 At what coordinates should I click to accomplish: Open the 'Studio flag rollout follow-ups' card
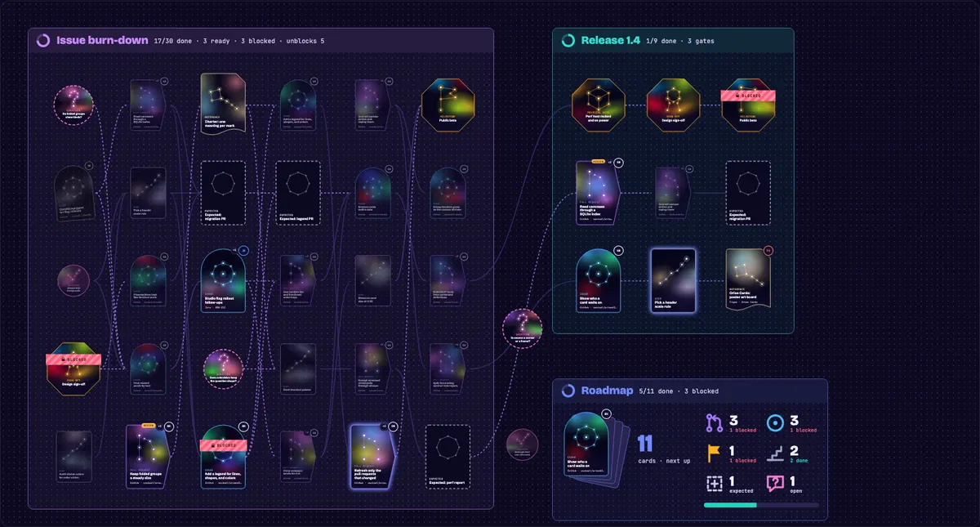tap(223, 281)
